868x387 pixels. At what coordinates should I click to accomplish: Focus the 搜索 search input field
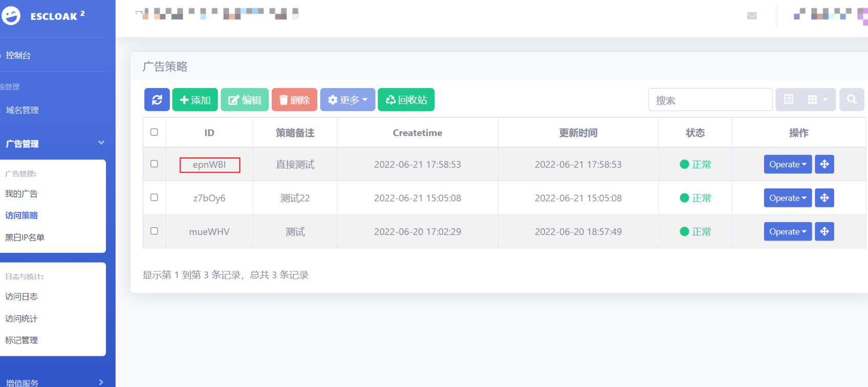[x=710, y=100]
